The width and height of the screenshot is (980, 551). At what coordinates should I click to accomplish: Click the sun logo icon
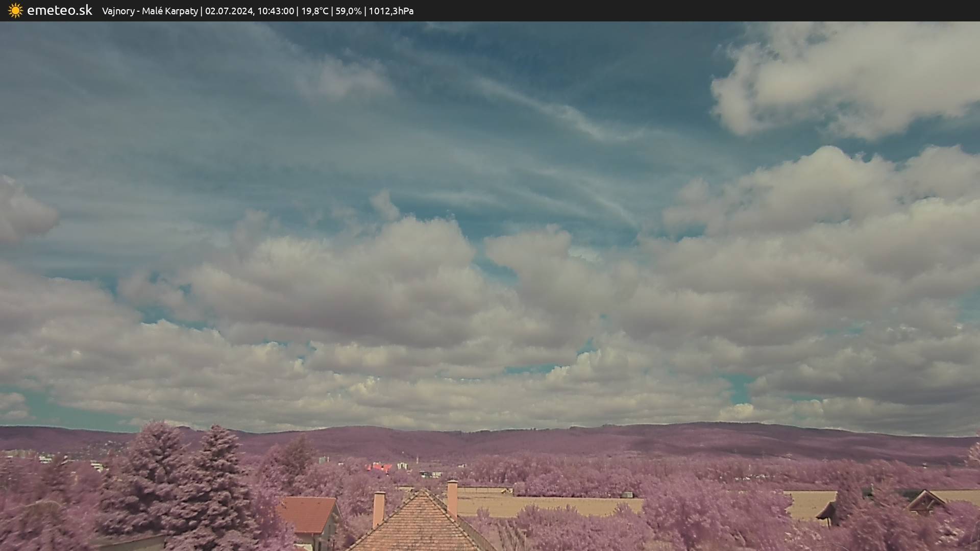[x=15, y=10]
